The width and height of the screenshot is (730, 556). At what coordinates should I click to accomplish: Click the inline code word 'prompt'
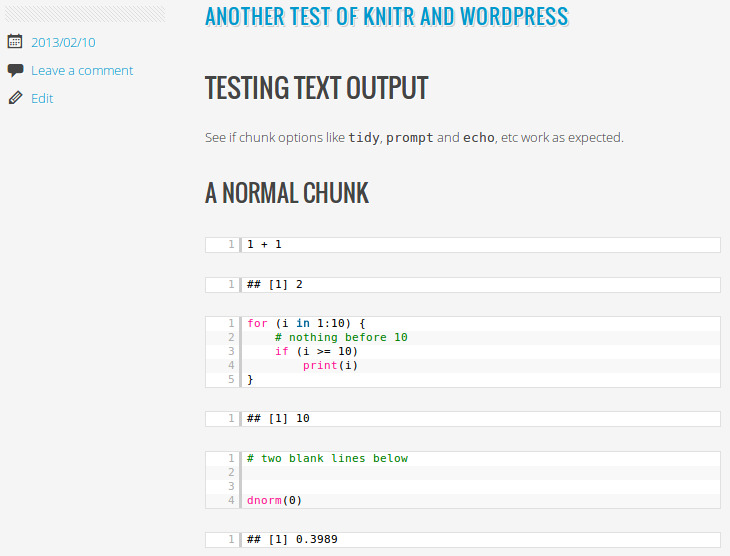tap(410, 138)
